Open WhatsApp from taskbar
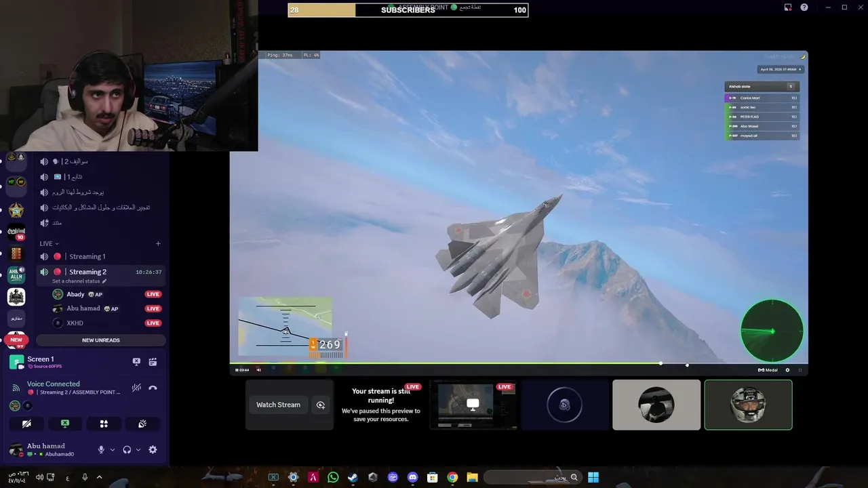Image resolution: width=868 pixels, height=488 pixels. [x=333, y=477]
